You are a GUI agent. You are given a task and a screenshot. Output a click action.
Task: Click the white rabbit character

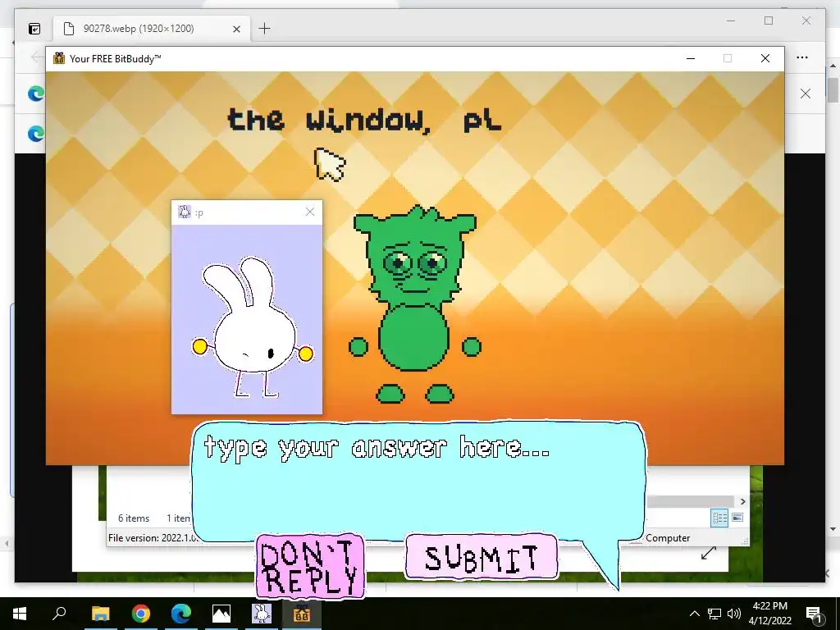pos(253,326)
